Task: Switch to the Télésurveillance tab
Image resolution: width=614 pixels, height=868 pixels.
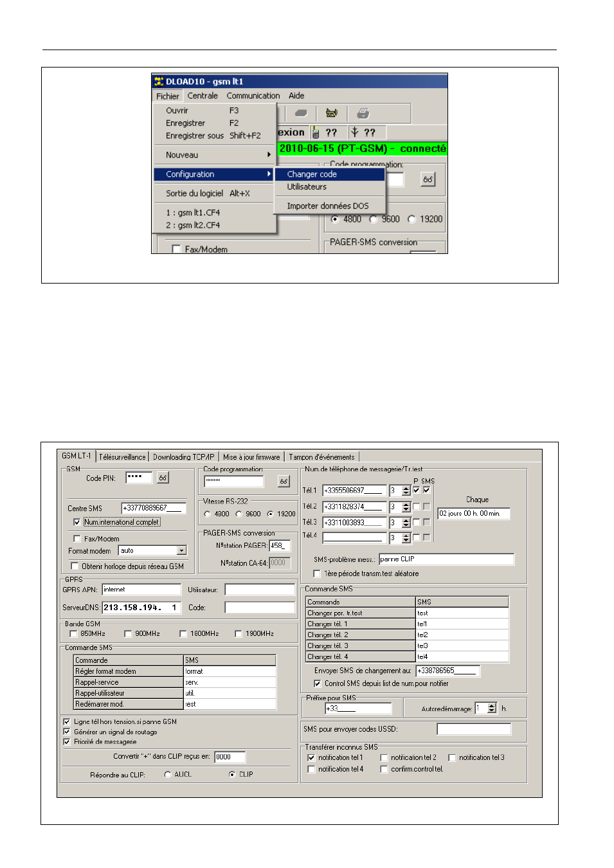Action: tap(122, 457)
